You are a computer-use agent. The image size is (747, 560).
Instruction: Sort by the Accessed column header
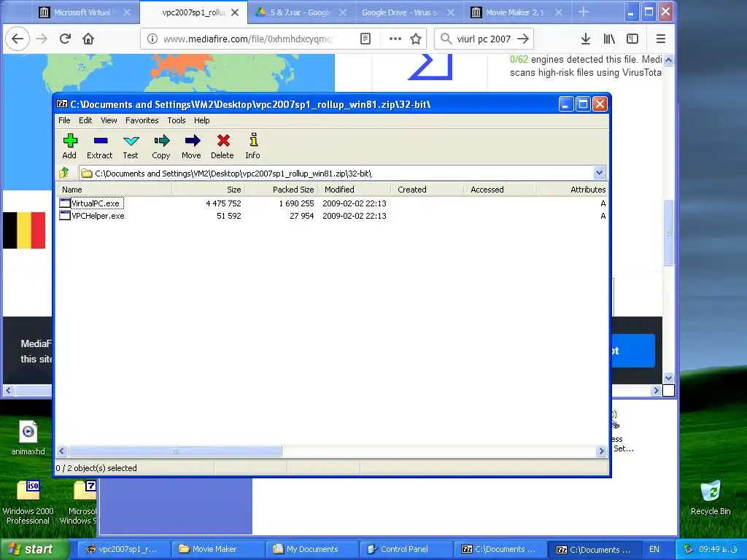coord(500,190)
